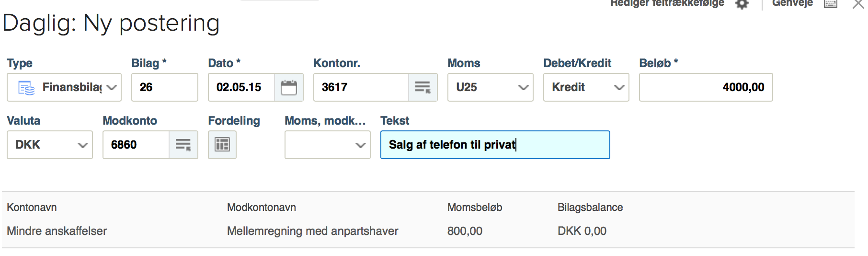Open the Kontonr. account lookup list
The height and width of the screenshot is (256, 868).
(x=423, y=87)
